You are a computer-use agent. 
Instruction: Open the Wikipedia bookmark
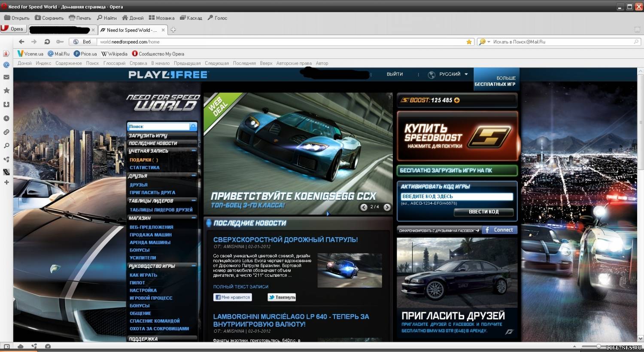tap(114, 54)
